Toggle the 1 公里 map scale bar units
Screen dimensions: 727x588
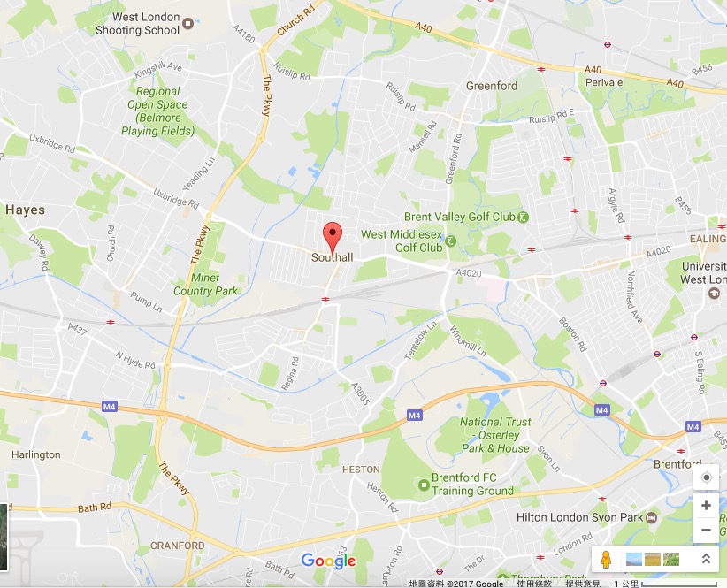(666, 584)
